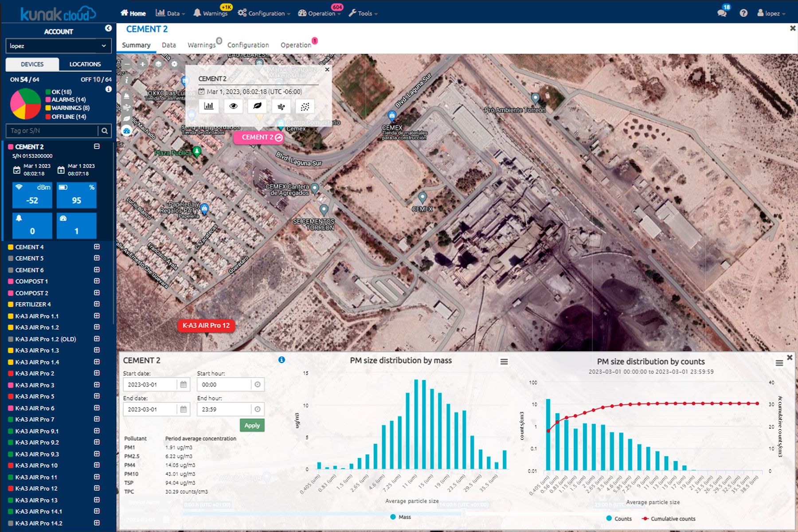Click the alarms bell tile showing 0
The image size is (798, 532).
point(32,226)
